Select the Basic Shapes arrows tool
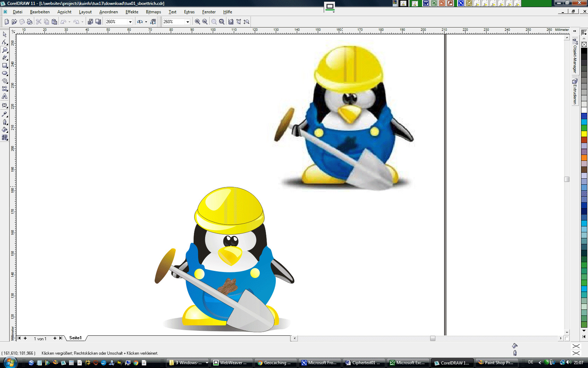The width and height of the screenshot is (588, 368). click(x=5, y=88)
